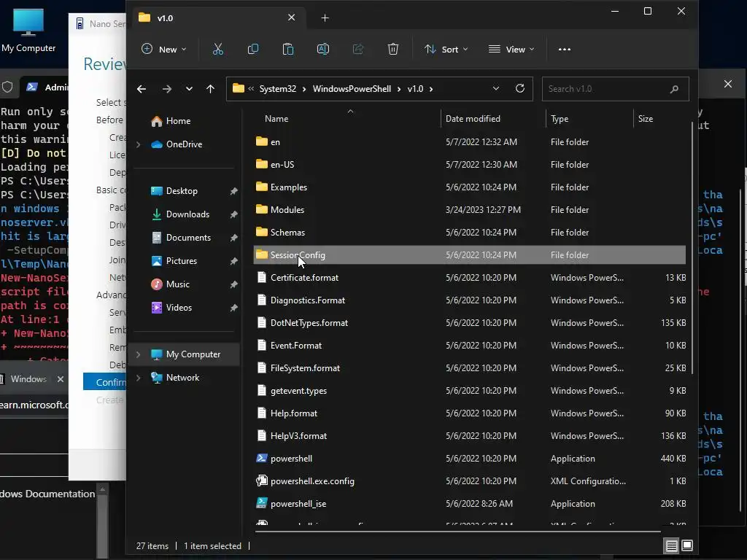Click the search magnifier icon

coord(674,89)
